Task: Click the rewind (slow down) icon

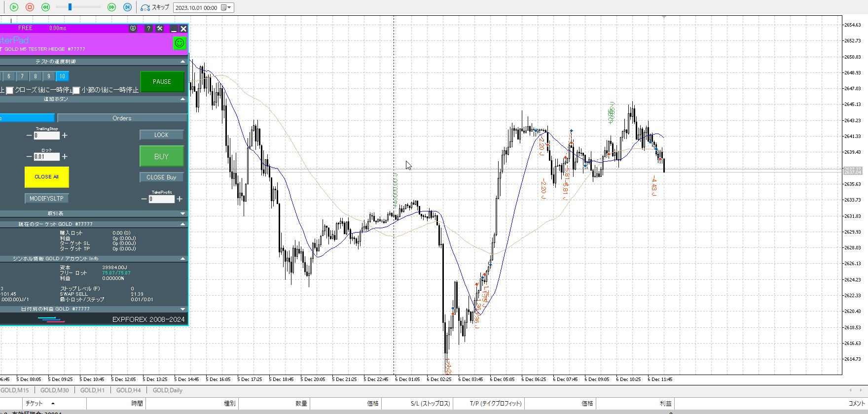Action: pyautogui.click(x=45, y=7)
